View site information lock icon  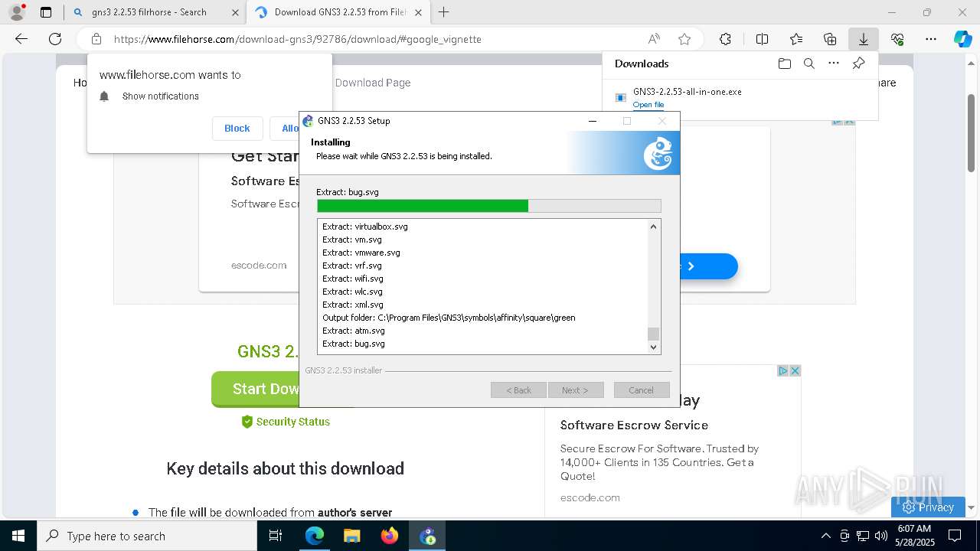pyautogui.click(x=96, y=39)
